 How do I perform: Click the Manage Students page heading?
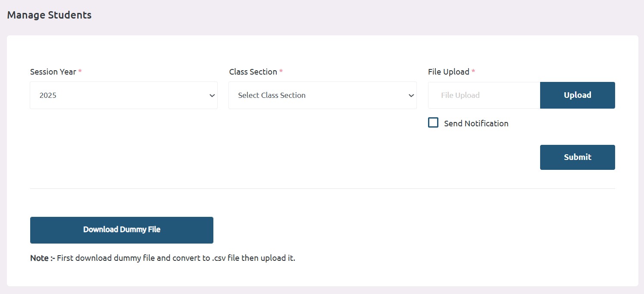(50, 15)
